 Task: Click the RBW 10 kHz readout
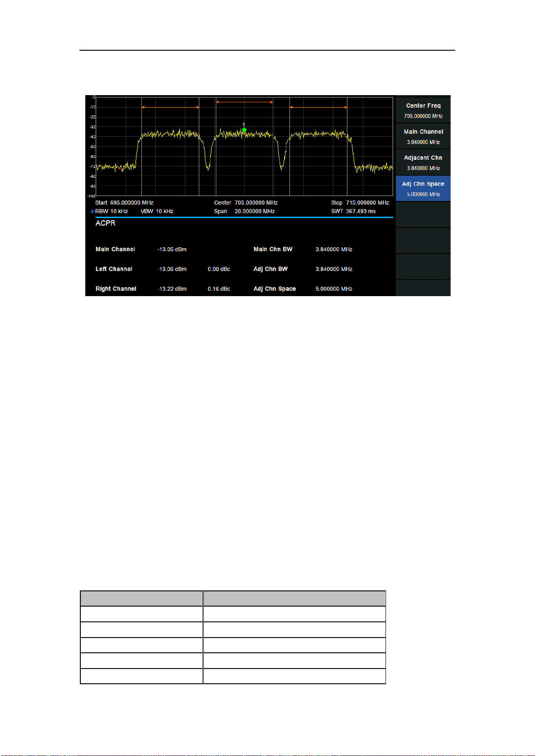pos(112,211)
